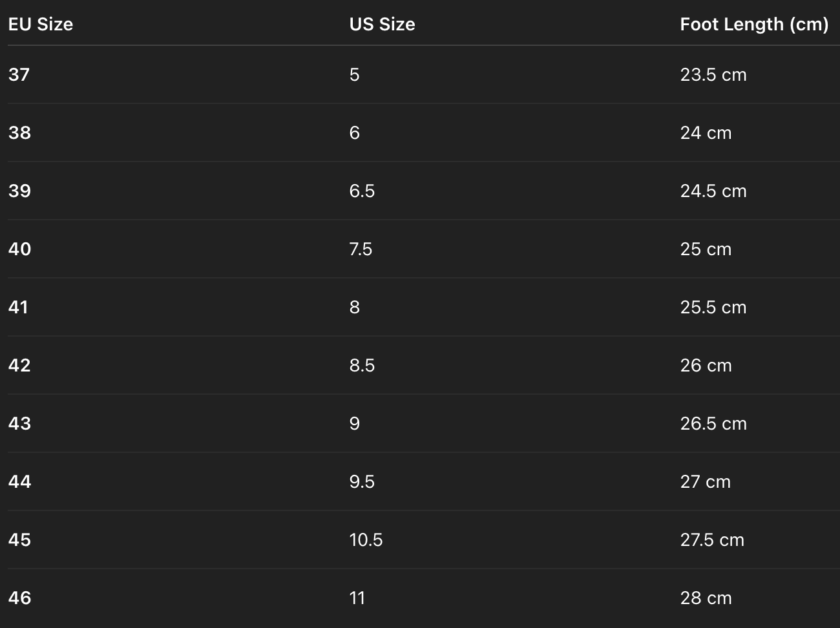Select the EU size 38 cell
Screen dimensions: 840x628
point(19,133)
